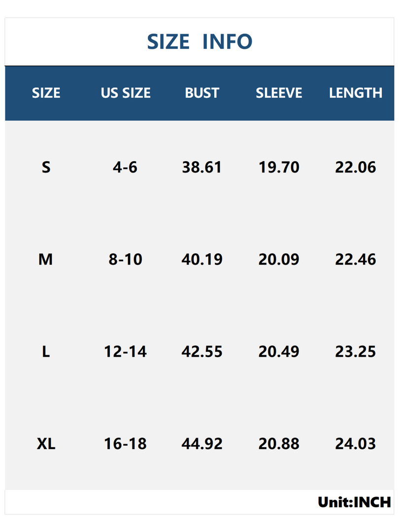This screenshot has height=532, width=399.
Task: Select the L size row label
Action: pos(46,352)
